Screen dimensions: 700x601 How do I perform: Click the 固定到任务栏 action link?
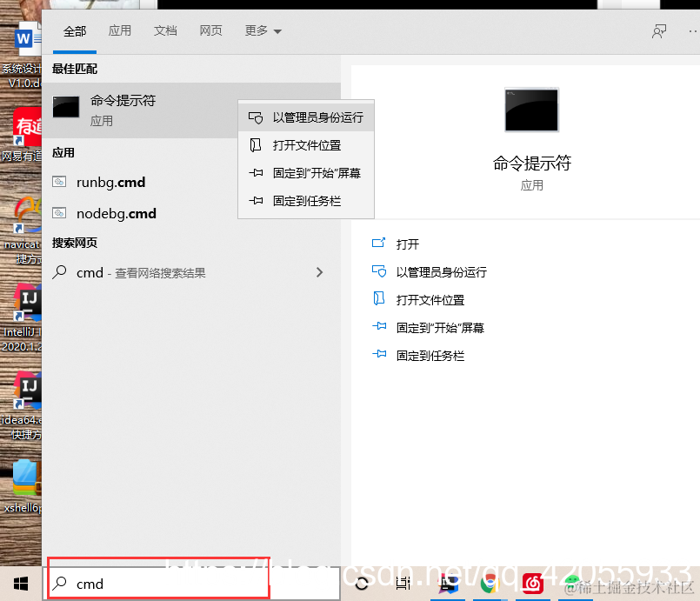(433, 355)
